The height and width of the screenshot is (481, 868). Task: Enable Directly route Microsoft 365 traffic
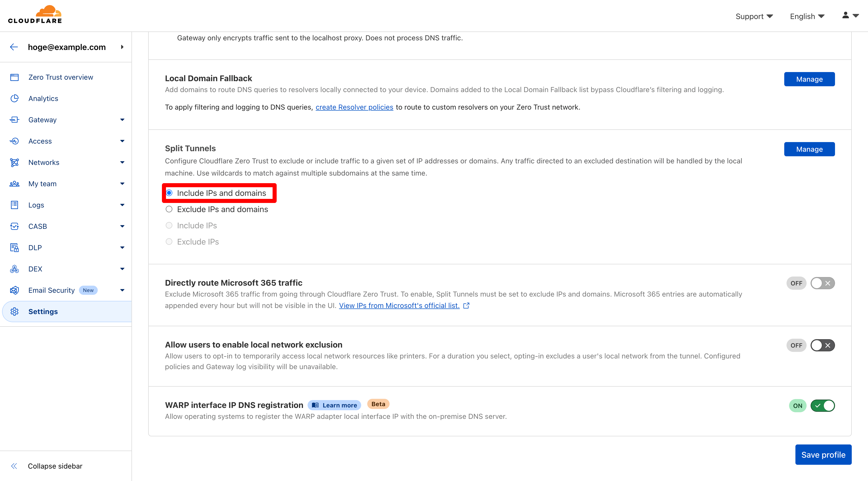click(823, 283)
